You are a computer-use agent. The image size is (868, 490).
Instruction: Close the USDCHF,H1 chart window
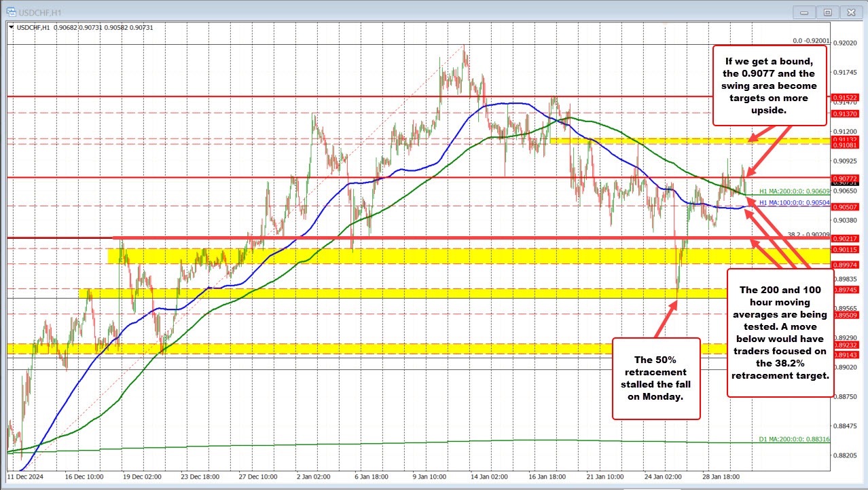click(x=849, y=12)
